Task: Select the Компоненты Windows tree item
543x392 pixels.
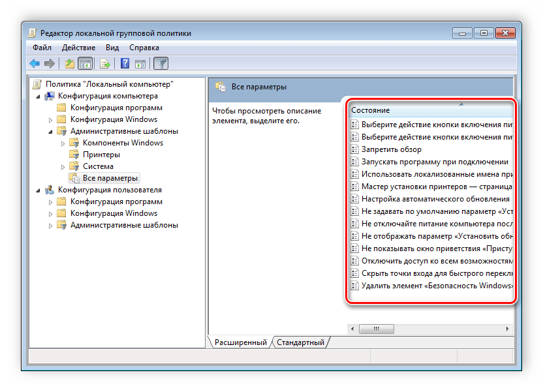Action: coord(123,143)
